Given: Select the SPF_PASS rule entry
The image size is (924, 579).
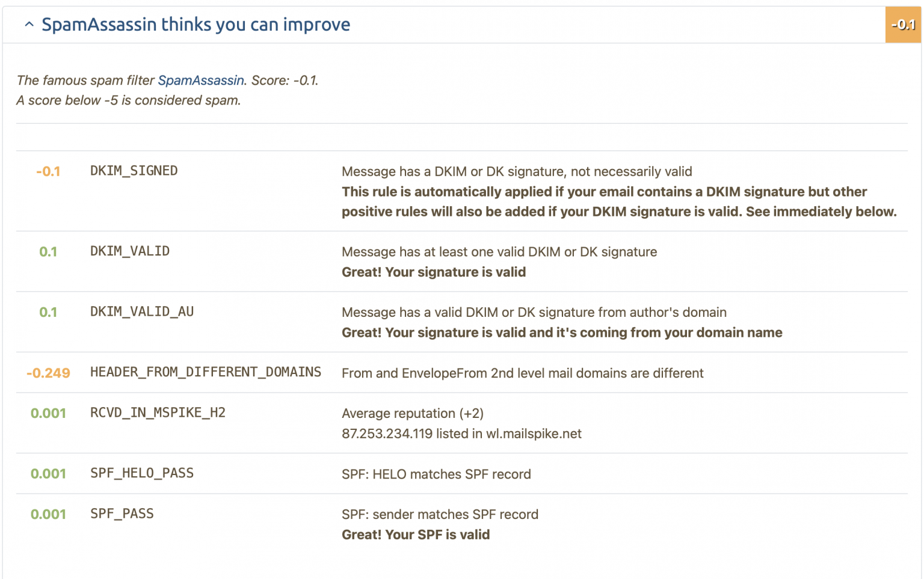Looking at the screenshot, I should [x=122, y=513].
